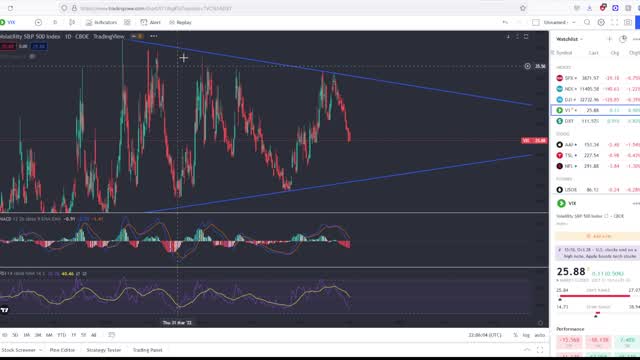Screen dimensions: 640x360
Task: Open watchlist advanced view pie icon
Action: tap(623, 39)
